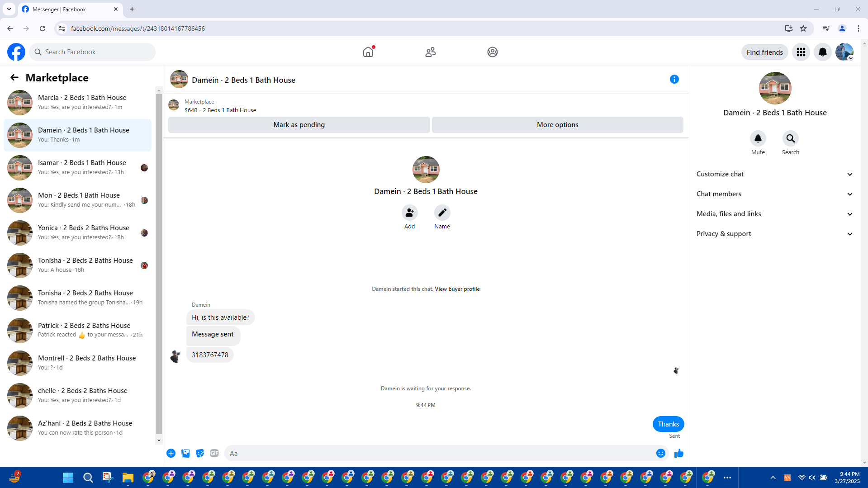This screenshot has width=868, height=488.
Task: Open the notifications bell
Action: tap(823, 52)
